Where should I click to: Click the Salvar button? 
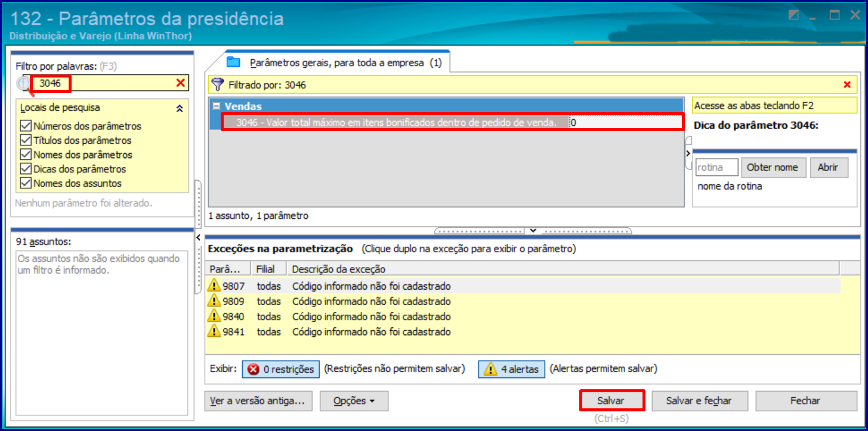[x=611, y=401]
